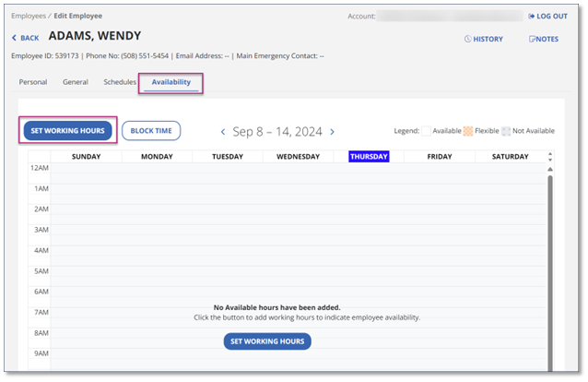Go to previous week arrow

[223, 132]
